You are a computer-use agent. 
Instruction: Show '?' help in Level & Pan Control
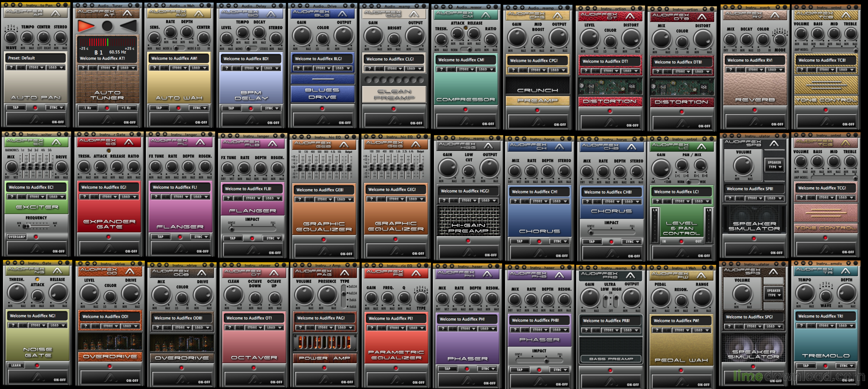tap(657, 201)
